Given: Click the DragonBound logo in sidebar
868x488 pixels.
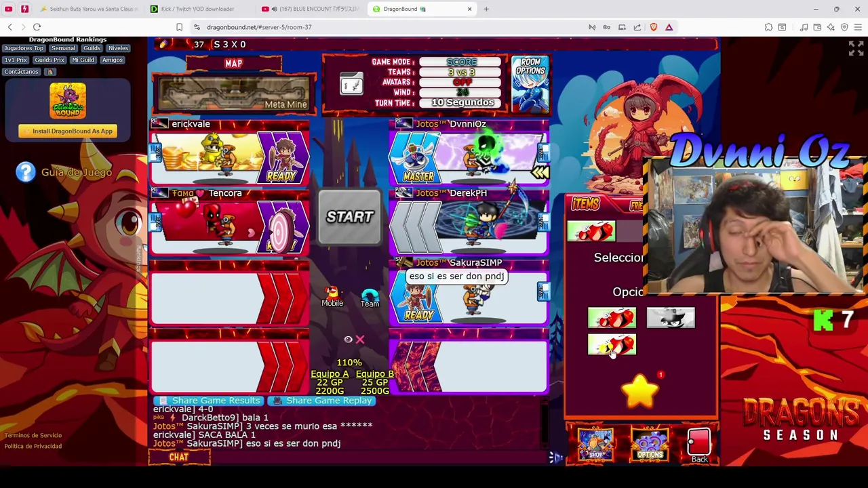Looking at the screenshot, I should [67, 101].
